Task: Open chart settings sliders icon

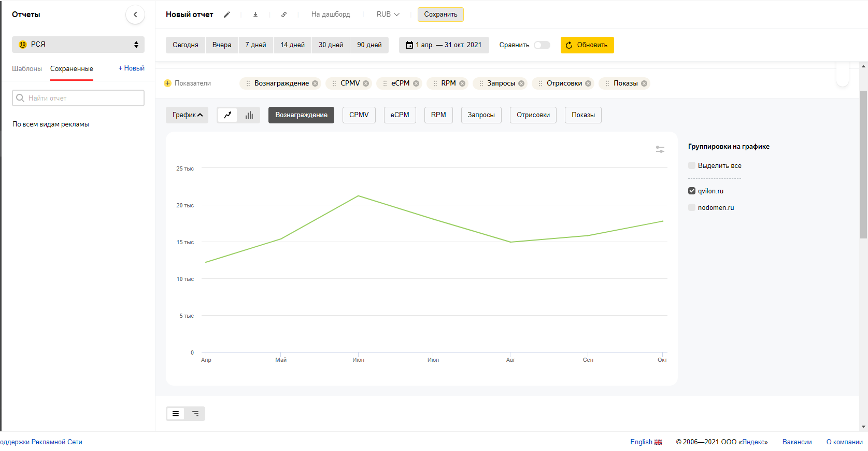Action: 660,149
